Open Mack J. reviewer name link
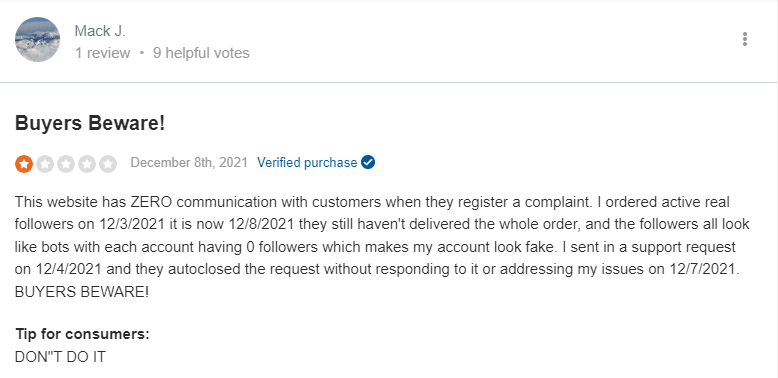This screenshot has width=778, height=378. [100, 31]
